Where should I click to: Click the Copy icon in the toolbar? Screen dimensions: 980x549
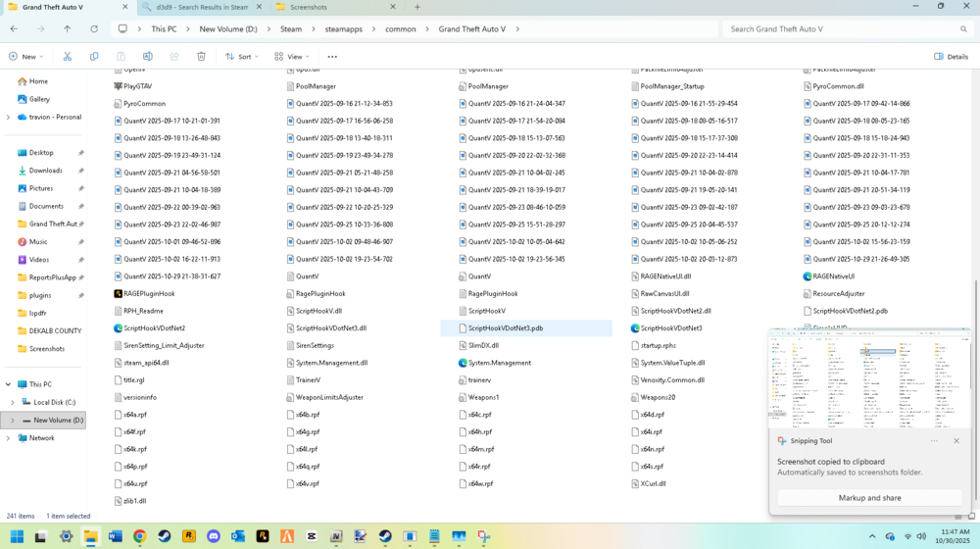(94, 56)
